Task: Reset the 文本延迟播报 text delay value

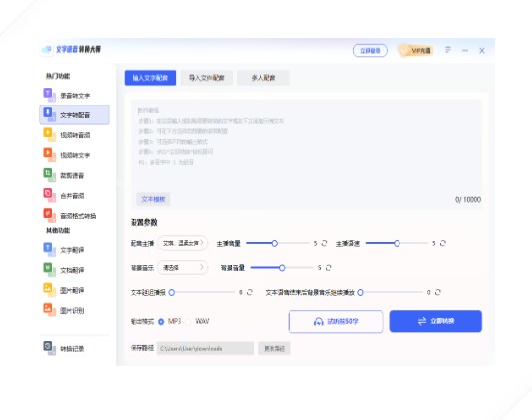Action: coord(250,292)
